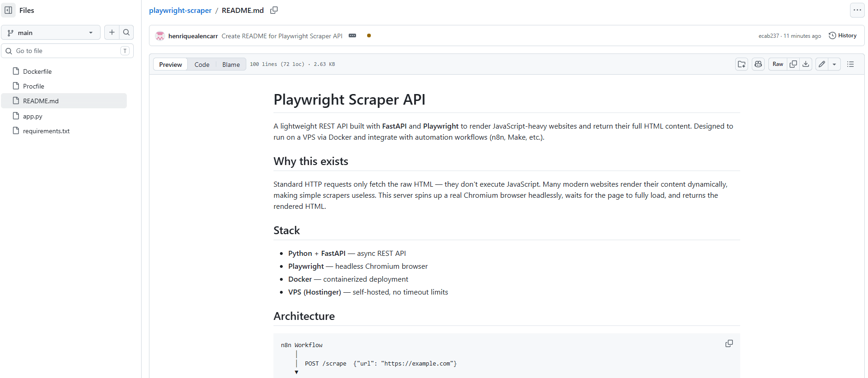Expand the commit message ellipsis button
This screenshot has width=868, height=378.
[352, 35]
